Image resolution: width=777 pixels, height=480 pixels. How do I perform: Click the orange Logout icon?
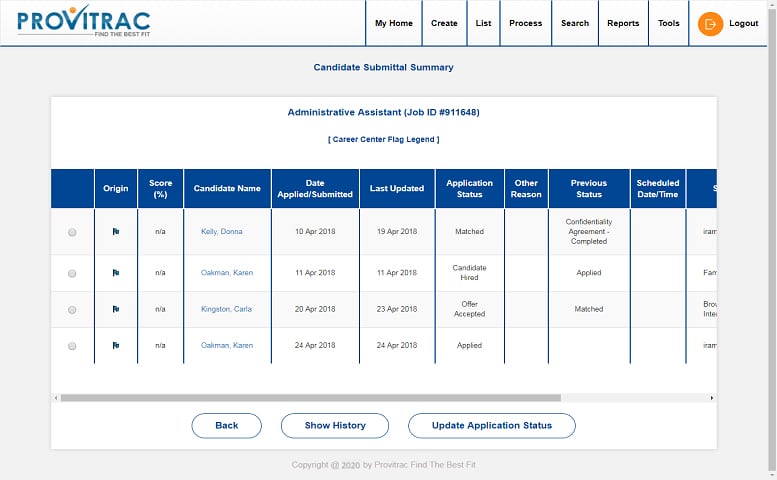pos(710,24)
